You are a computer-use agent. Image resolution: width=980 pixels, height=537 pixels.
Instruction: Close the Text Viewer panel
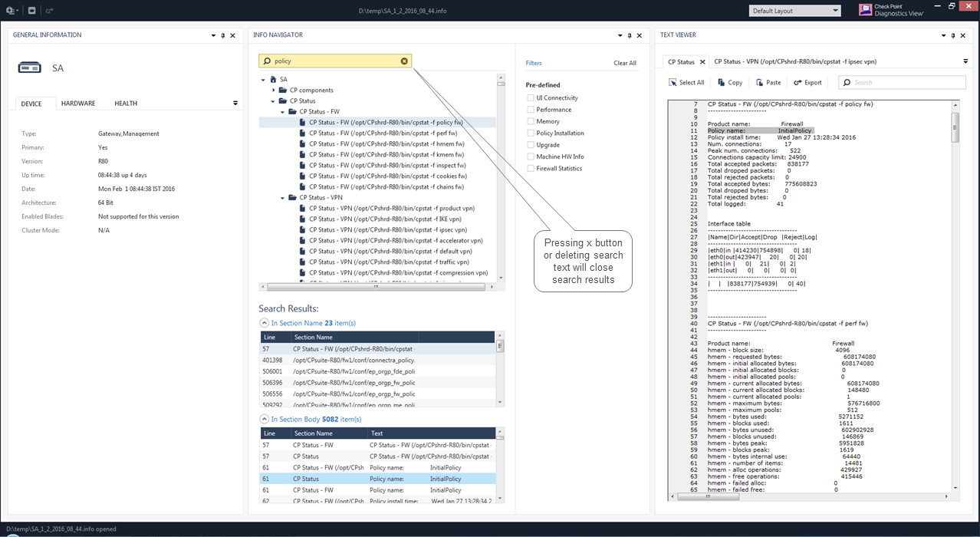(x=962, y=35)
